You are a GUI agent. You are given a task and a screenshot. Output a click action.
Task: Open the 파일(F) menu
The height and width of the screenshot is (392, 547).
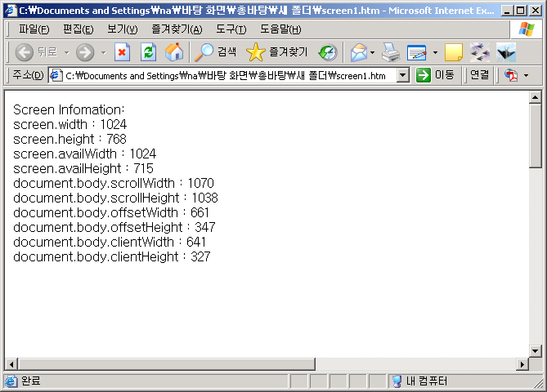tap(34, 29)
